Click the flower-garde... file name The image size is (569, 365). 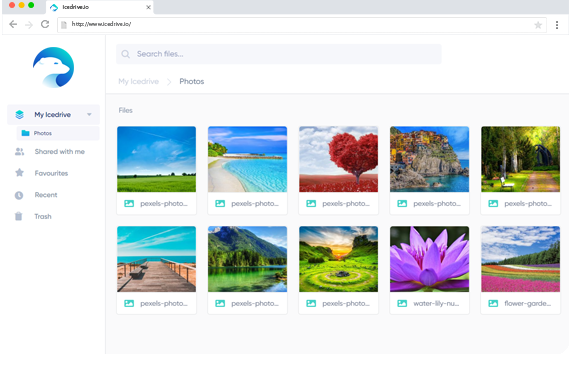tap(528, 303)
